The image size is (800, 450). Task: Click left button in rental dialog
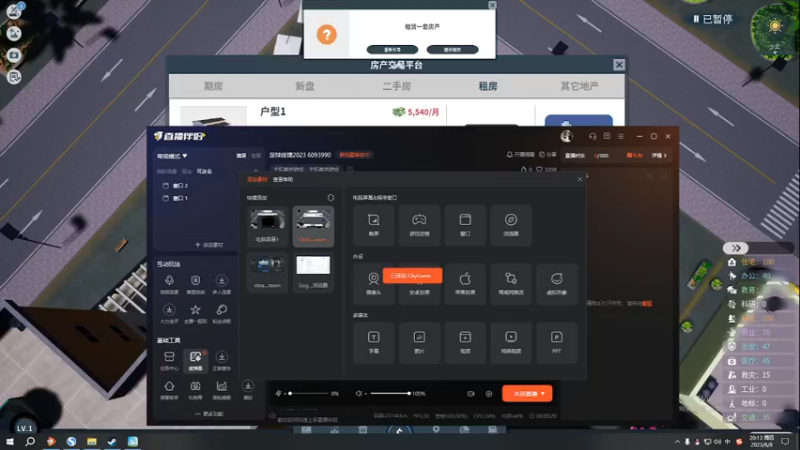(392, 49)
